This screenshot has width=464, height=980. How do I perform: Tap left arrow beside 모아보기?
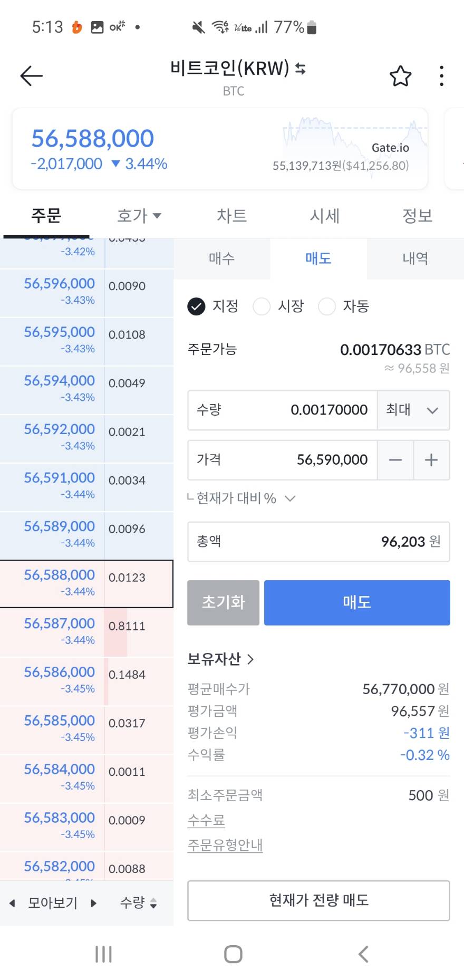[x=12, y=903]
